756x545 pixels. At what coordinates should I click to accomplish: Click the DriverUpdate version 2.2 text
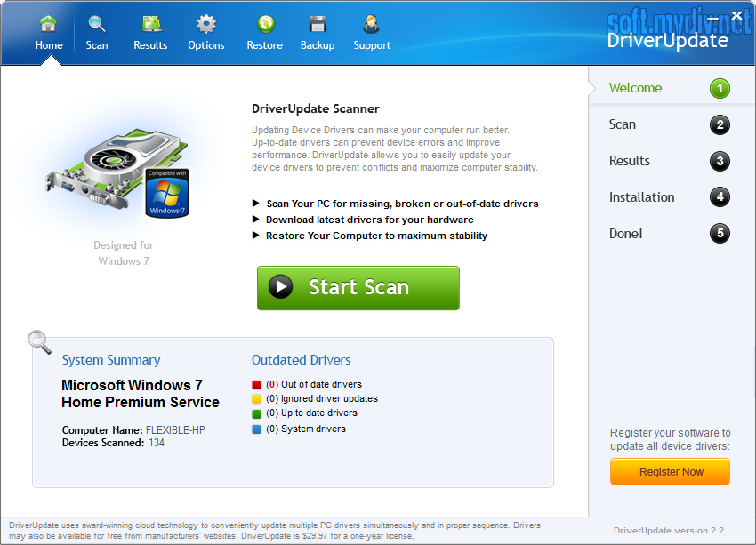[668, 531]
